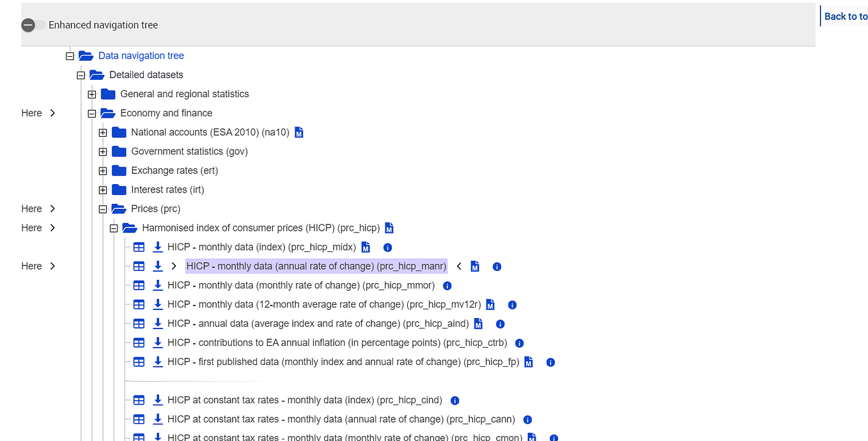View info for prc_hicp_ctrb dataset
The height and width of the screenshot is (441, 868).
519,343
